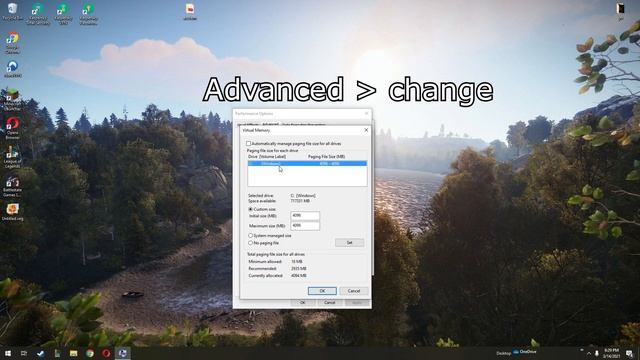The width and height of the screenshot is (640, 360).
Task: Select the Custom size radio button
Action: pos(251,209)
